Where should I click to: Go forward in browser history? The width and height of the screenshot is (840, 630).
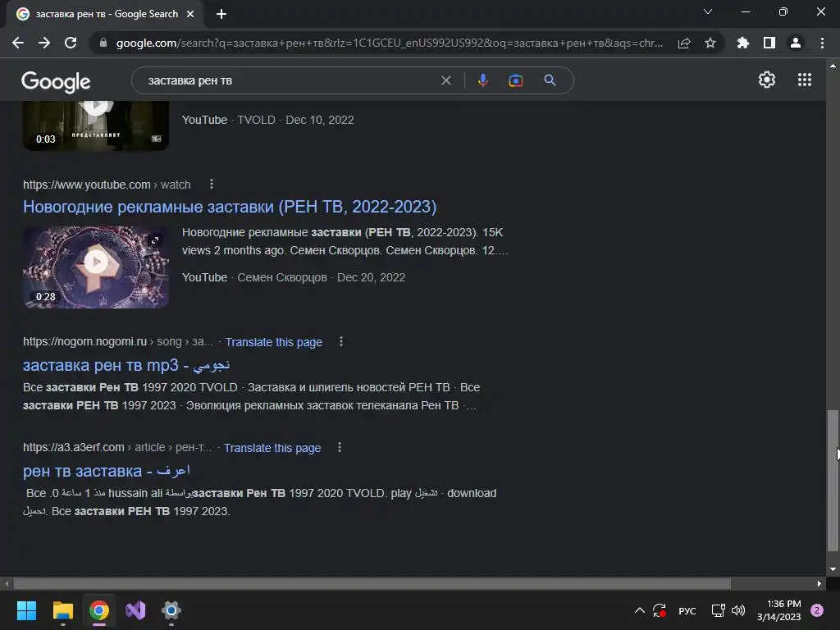click(44, 43)
